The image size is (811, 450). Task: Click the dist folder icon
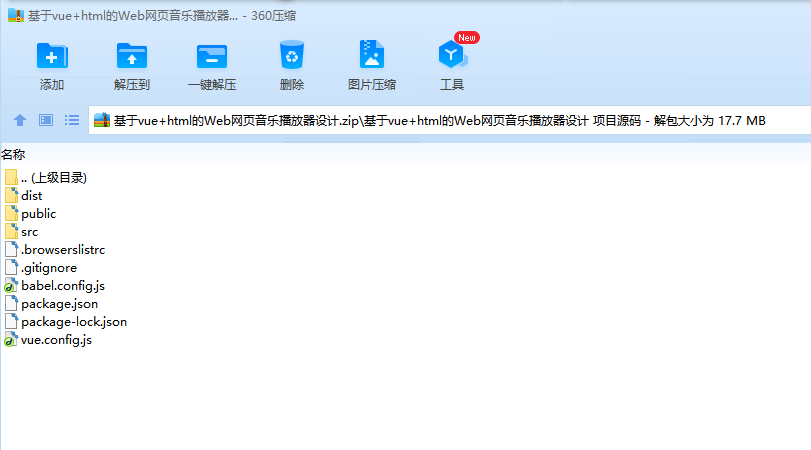coord(11,196)
